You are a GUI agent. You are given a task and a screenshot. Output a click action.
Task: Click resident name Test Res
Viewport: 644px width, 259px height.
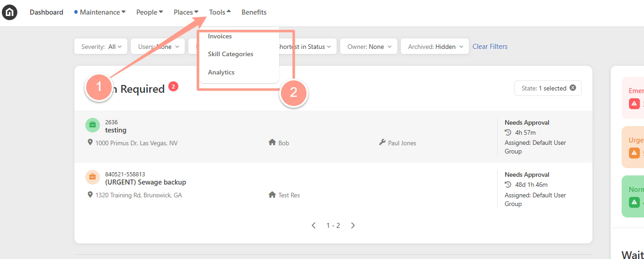289,195
